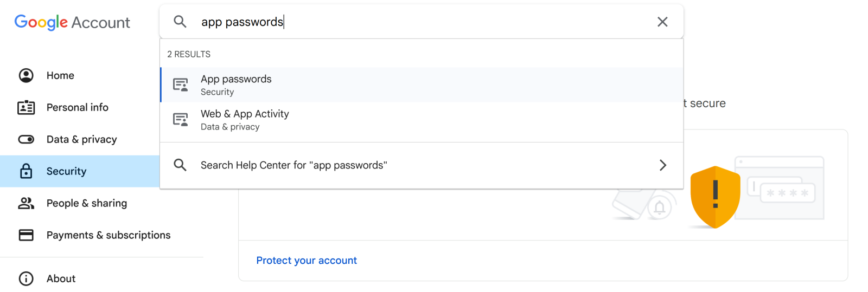This screenshot has height=292, width=868.
Task: Click the search magnifier icon in search bar
Action: 180,22
